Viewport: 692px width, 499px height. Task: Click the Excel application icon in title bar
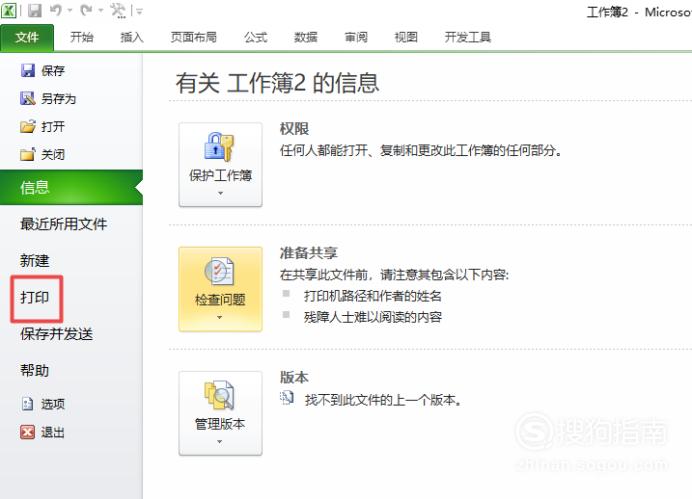9,10
